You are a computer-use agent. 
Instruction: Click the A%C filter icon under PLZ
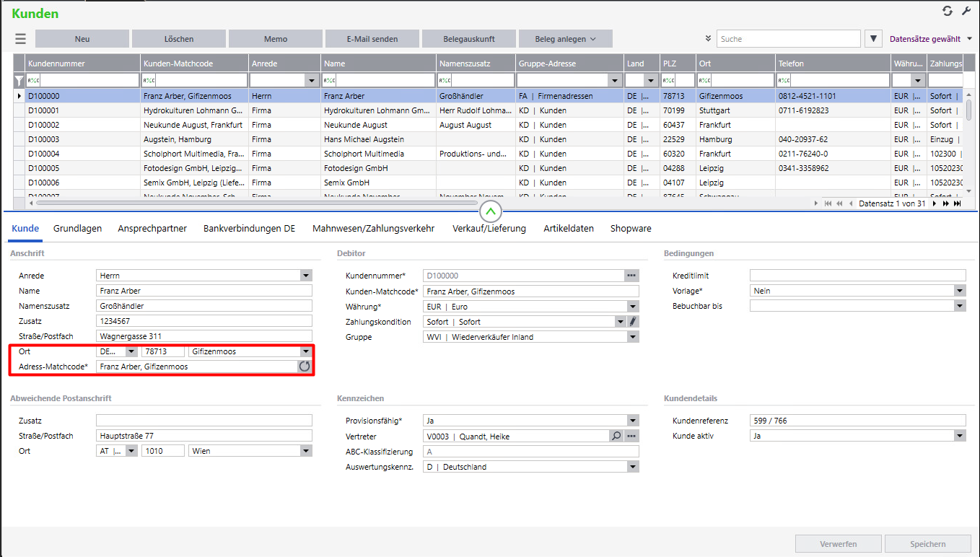pyautogui.click(x=669, y=81)
